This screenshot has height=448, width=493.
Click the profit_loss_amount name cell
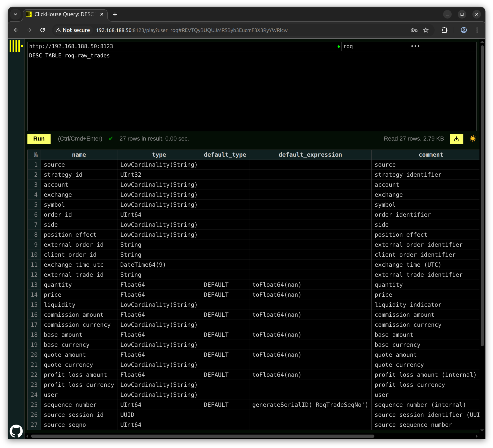point(79,375)
